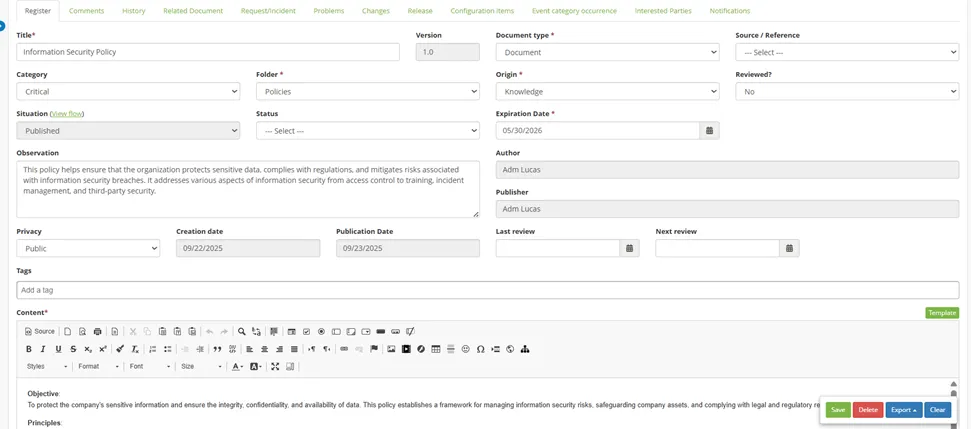Click the Print icon in editor toolbar
971x429 pixels.
coord(97,331)
